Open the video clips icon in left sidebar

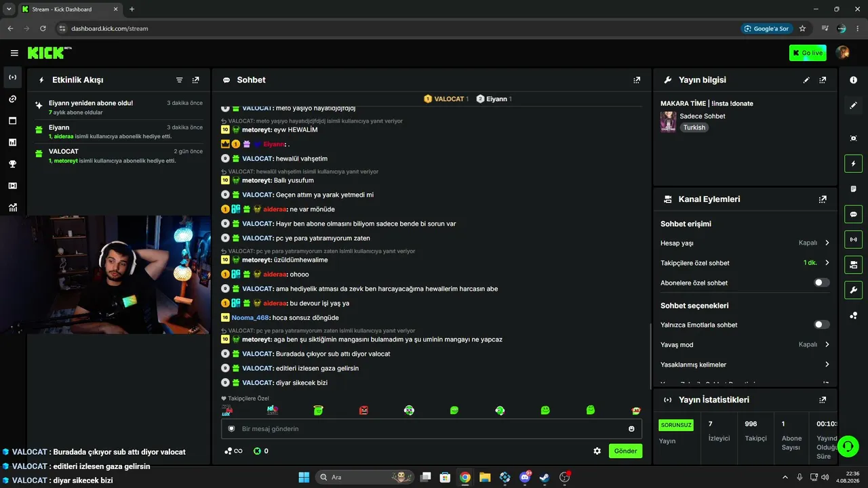(12, 186)
